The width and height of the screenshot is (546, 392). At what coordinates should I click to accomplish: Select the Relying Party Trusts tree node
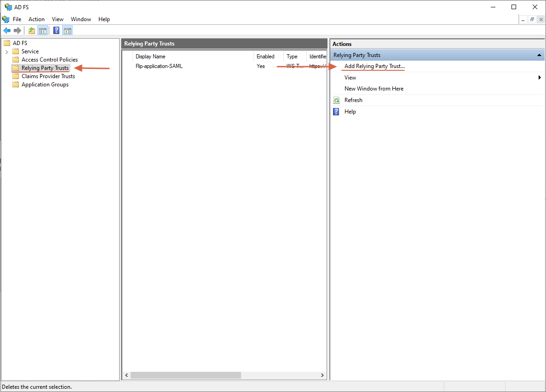tap(45, 68)
